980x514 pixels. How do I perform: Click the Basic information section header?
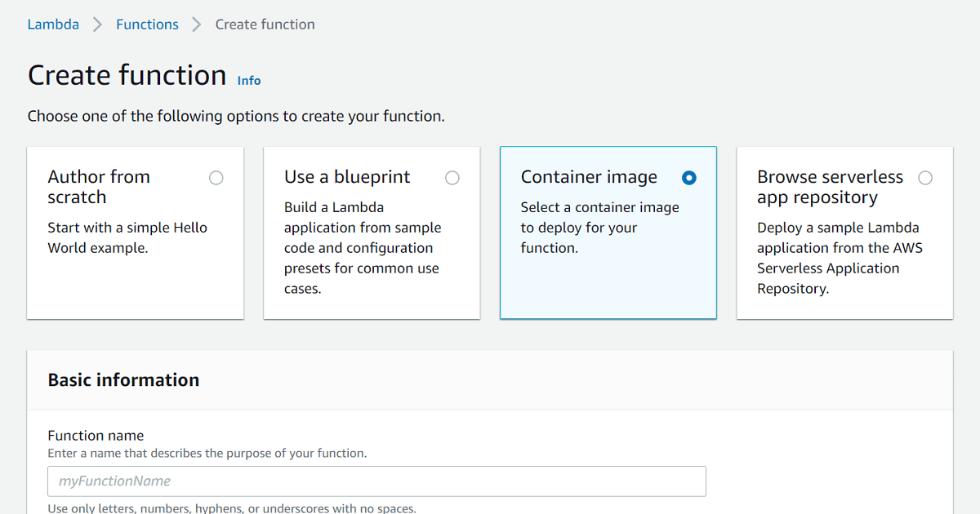pos(123,380)
